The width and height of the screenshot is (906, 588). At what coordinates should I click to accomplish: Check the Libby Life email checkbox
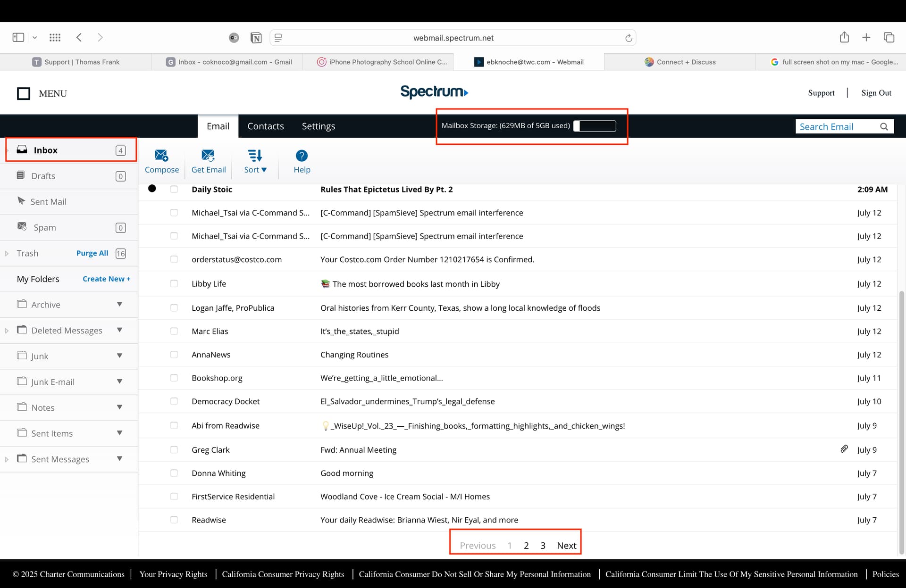pos(174,283)
